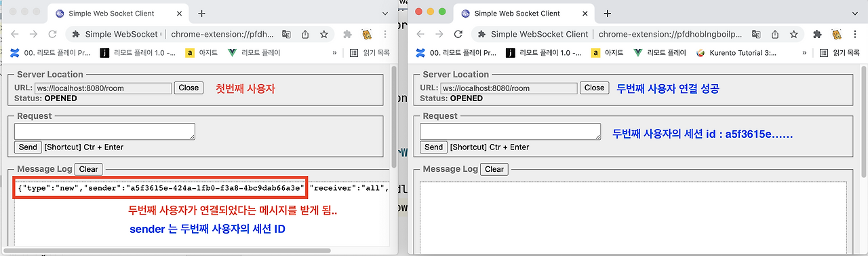Go back in the left browser window
Screen dimensions: 868x256
15,34
